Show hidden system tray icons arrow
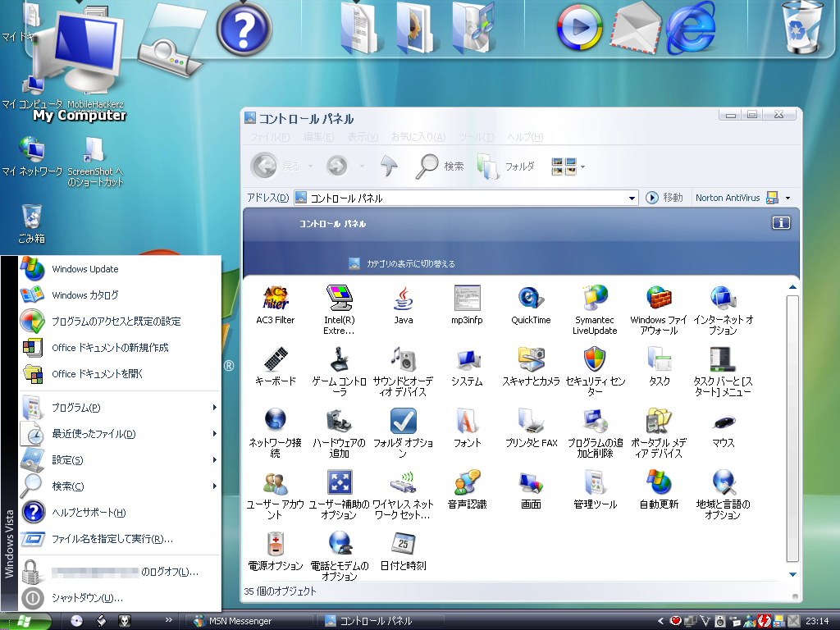Screen dimensions: 840x630 [x=660, y=622]
